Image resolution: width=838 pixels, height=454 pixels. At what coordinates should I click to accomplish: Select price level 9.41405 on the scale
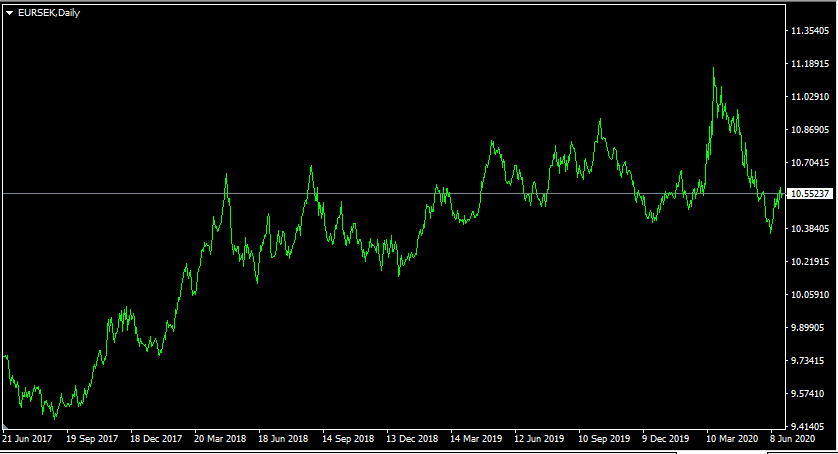[x=808, y=427]
